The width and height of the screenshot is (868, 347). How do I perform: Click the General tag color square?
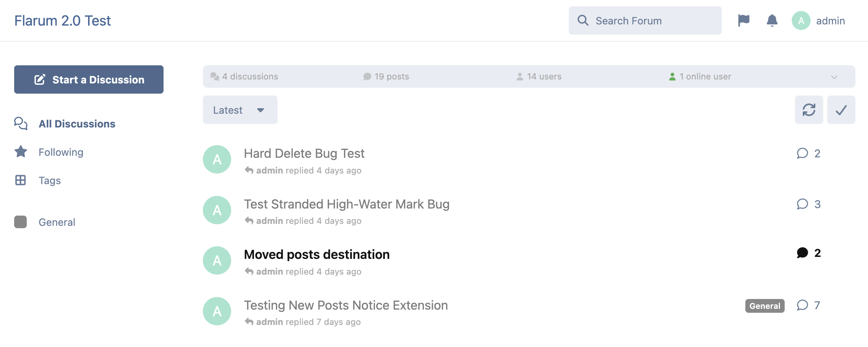[x=20, y=222]
